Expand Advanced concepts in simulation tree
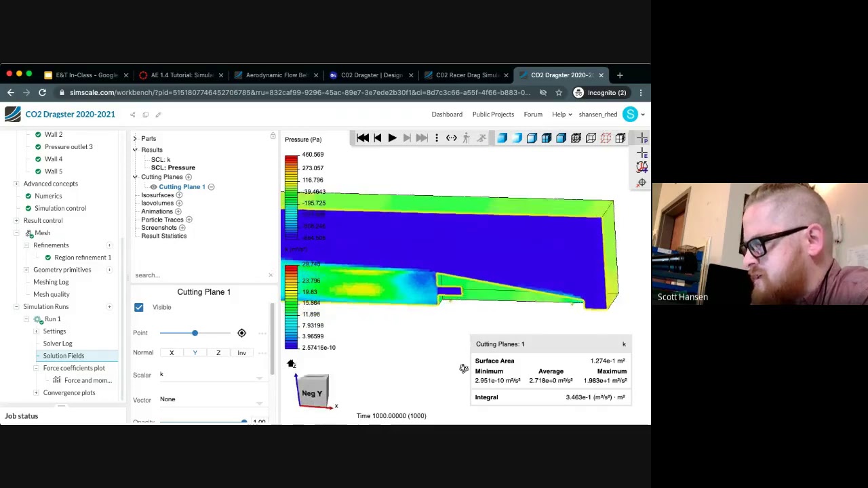The image size is (868, 488). tap(16, 184)
